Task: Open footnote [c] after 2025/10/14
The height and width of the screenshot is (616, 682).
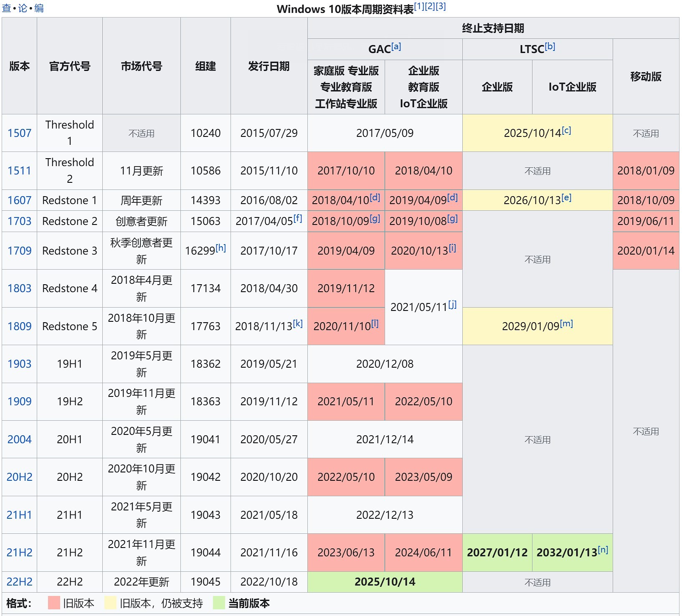Action: click(566, 130)
